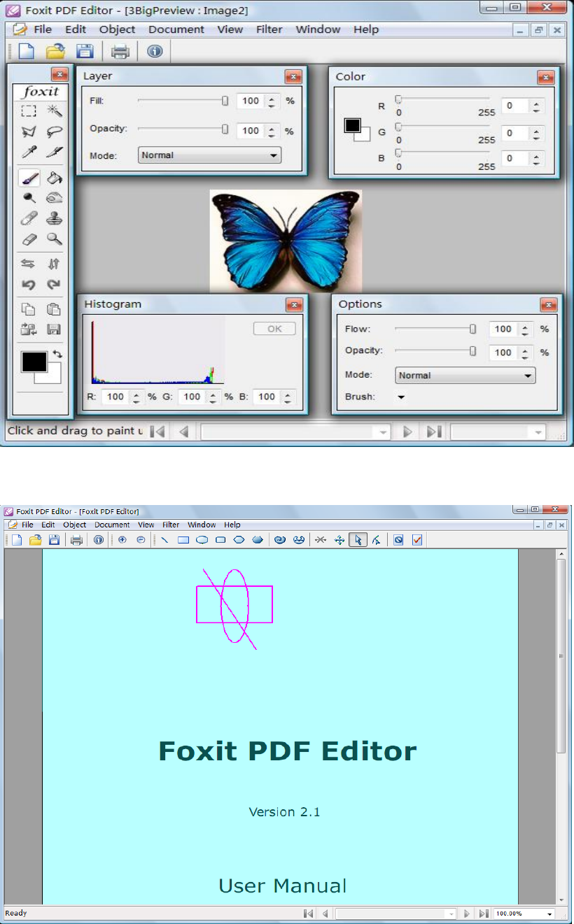Image resolution: width=574 pixels, height=924 pixels.
Task: Click the zoom out minus icon in the User Manual toolbar
Action: coord(141,539)
